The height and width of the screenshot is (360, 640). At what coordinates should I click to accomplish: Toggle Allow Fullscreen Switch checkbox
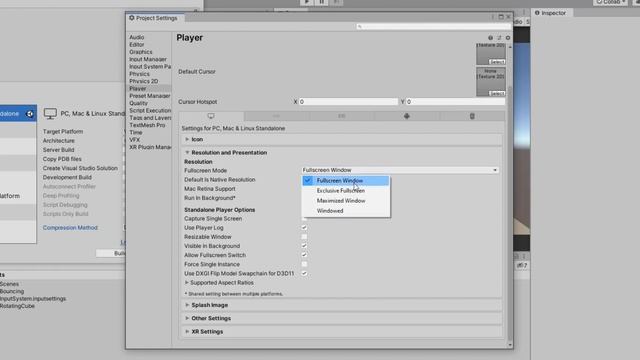coord(304,255)
